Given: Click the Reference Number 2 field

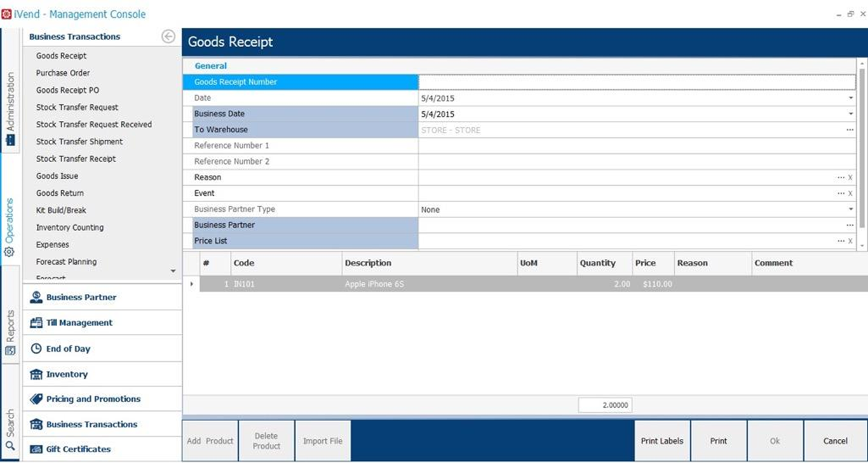Looking at the screenshot, I should (637, 162).
